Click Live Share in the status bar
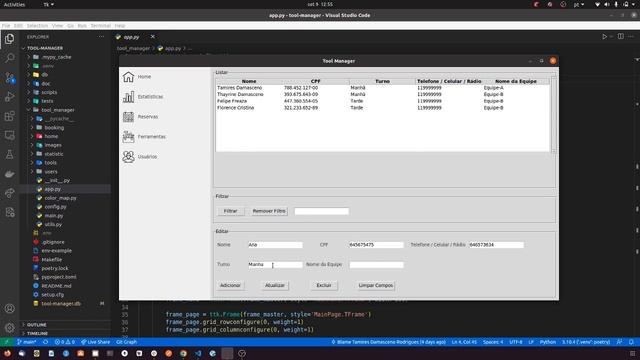Screen dimensions: 640x360 pyautogui.click(x=96, y=342)
